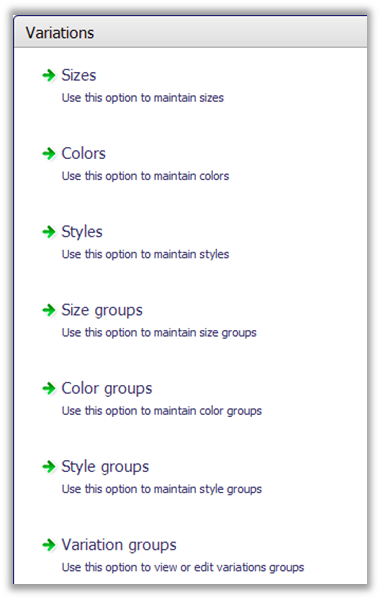Click the green arrow beside Sizes
The height and width of the screenshot is (599, 380).
pyautogui.click(x=49, y=75)
